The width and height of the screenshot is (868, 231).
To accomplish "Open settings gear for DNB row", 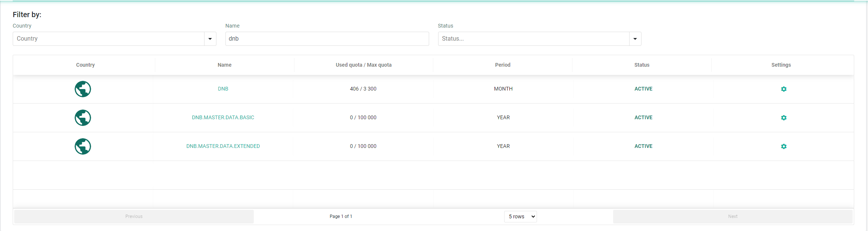I will pyautogui.click(x=784, y=89).
